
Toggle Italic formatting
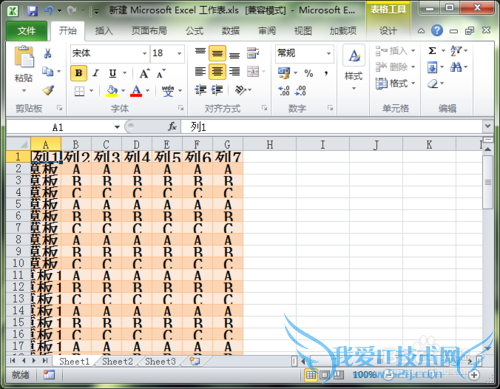(96, 73)
